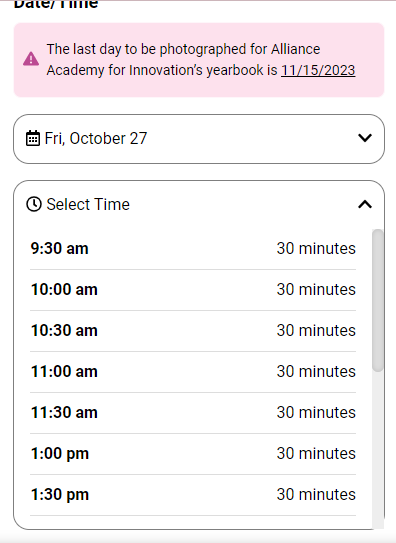Collapse the Select Time list chevron
This screenshot has width=396, height=543.
click(365, 204)
